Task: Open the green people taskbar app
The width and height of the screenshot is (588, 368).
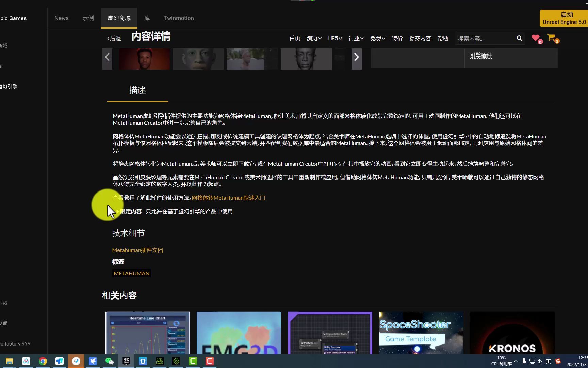Action: (160, 361)
